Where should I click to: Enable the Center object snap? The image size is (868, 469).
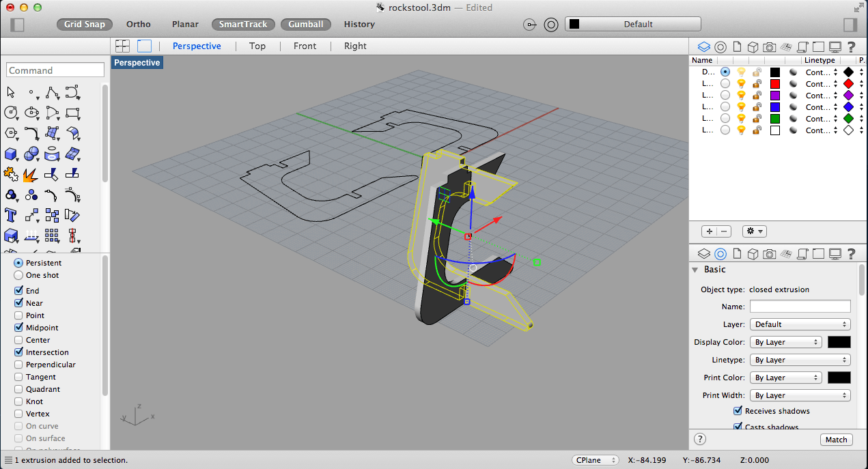pos(19,339)
